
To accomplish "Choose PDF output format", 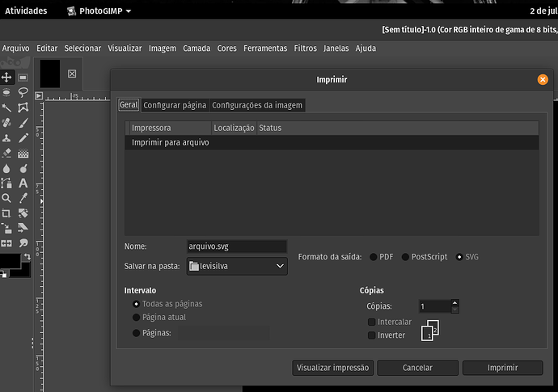I will 374,257.
